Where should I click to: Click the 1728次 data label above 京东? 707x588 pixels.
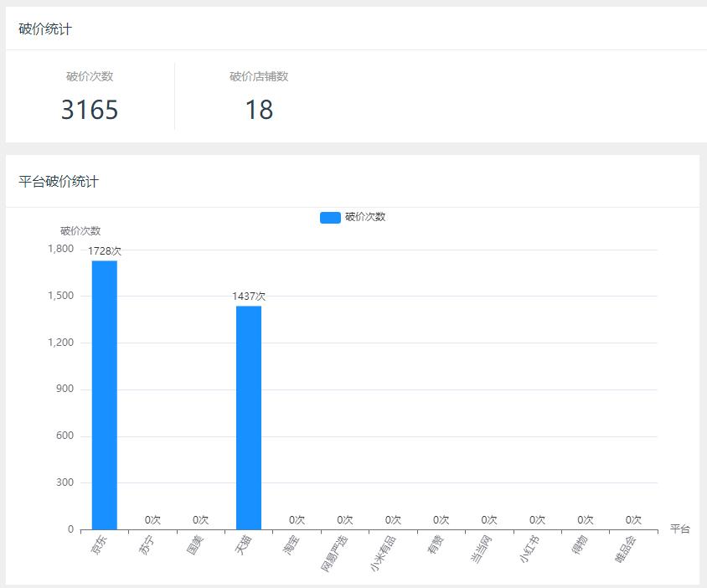pos(105,251)
